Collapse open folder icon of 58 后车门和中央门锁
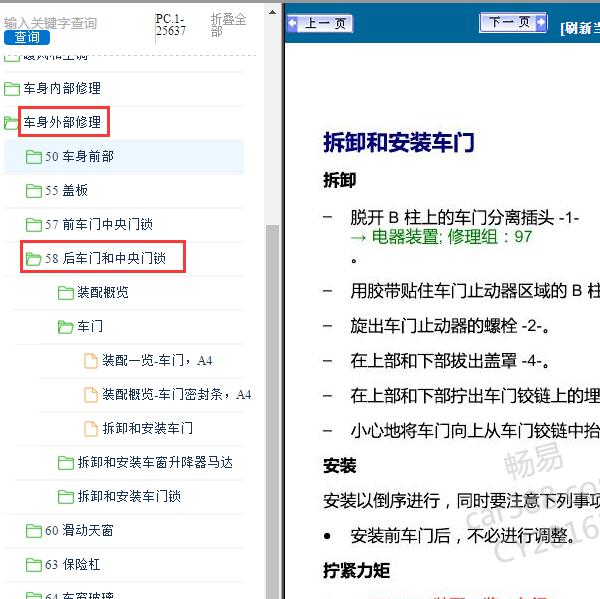 pyautogui.click(x=34, y=259)
